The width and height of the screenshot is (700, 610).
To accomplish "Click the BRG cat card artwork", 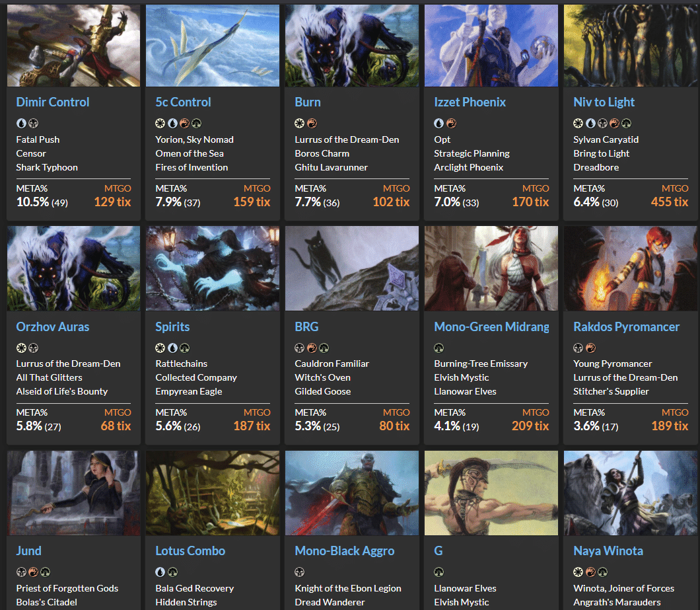I will tap(352, 268).
